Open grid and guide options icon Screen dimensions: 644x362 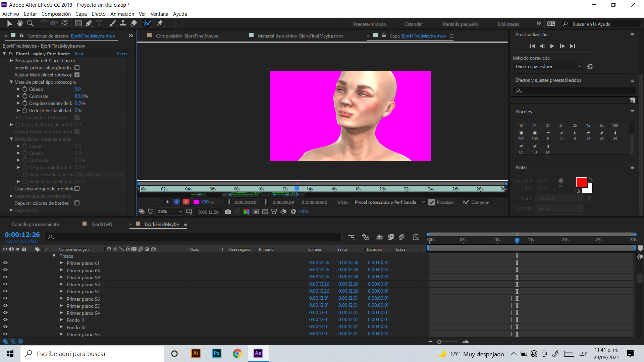pos(189,212)
